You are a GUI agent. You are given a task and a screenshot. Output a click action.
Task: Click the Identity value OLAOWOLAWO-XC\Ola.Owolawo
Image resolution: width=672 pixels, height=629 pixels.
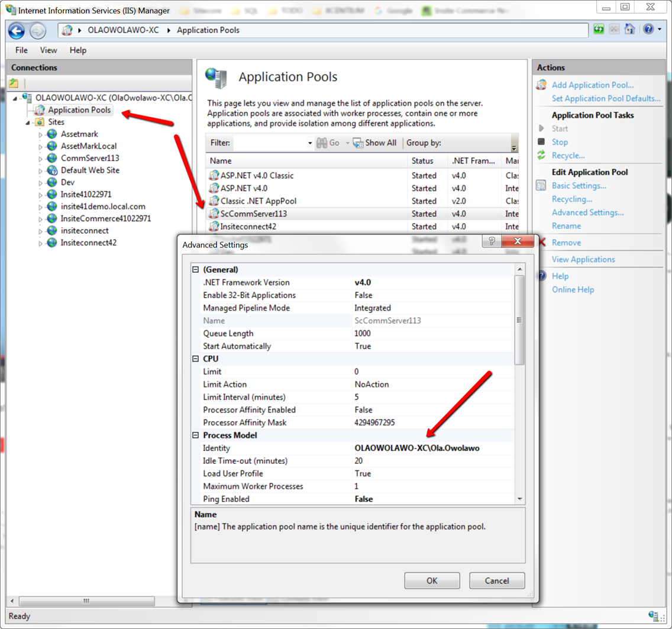click(417, 447)
